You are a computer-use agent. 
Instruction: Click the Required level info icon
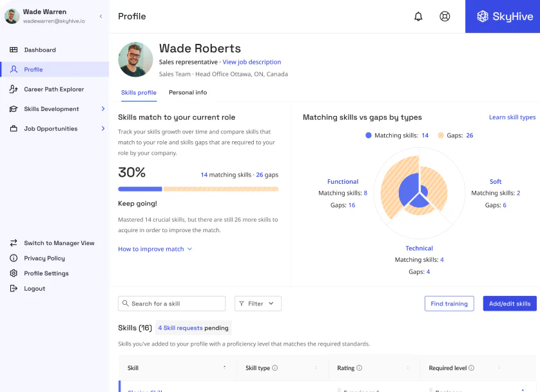pyautogui.click(x=472, y=368)
